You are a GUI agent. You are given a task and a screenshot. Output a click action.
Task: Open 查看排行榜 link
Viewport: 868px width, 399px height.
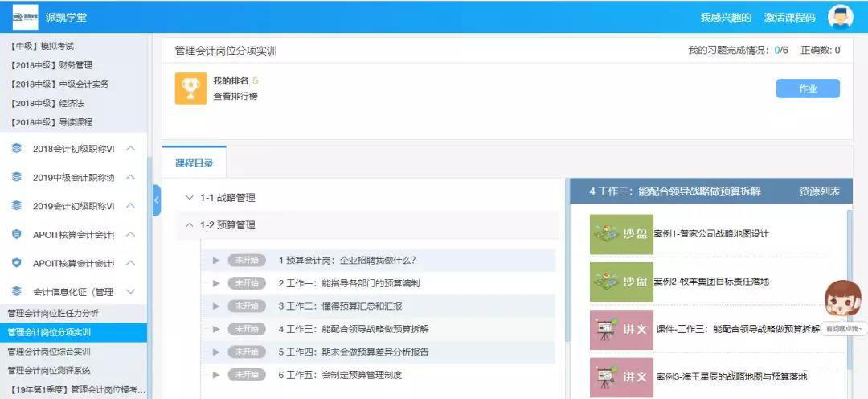235,96
